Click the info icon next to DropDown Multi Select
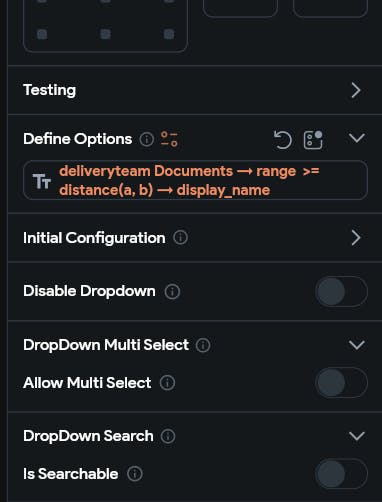Screen dimensions: 382x502 click(203, 345)
